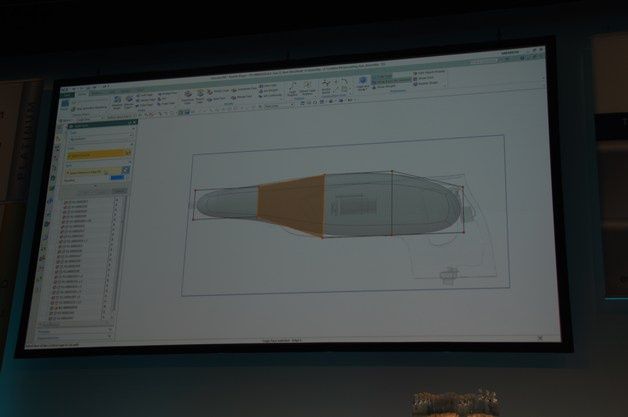Image resolution: width=628 pixels, height=417 pixels.
Task: Click the blue button in the left dialog
Action: point(117,178)
